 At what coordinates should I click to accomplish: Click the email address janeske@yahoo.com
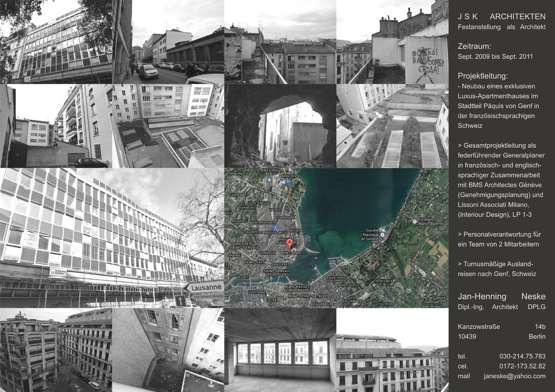coord(514,376)
